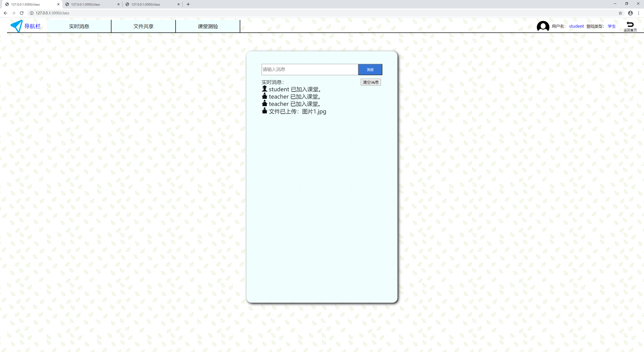644x352 pixels.
Task: Click the student icon beside first message
Action: point(264,89)
